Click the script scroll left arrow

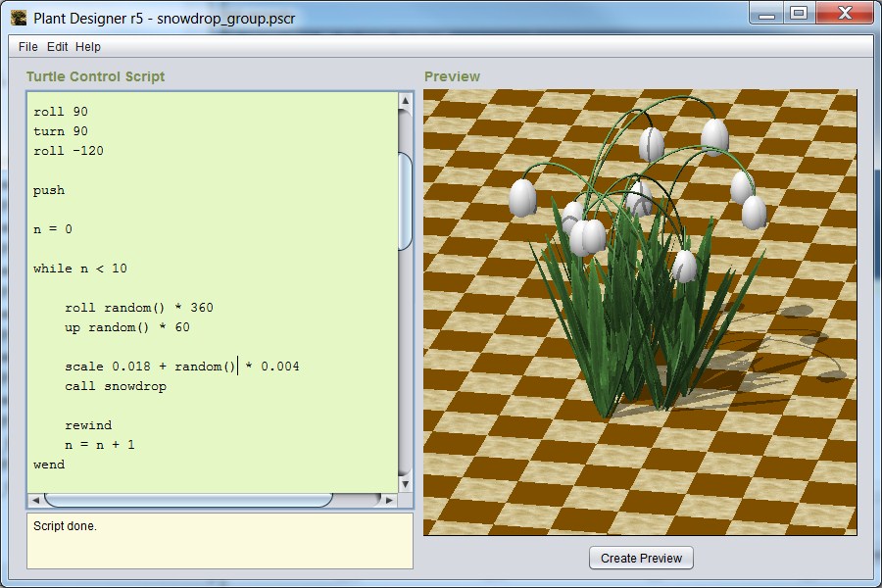pyautogui.click(x=35, y=500)
